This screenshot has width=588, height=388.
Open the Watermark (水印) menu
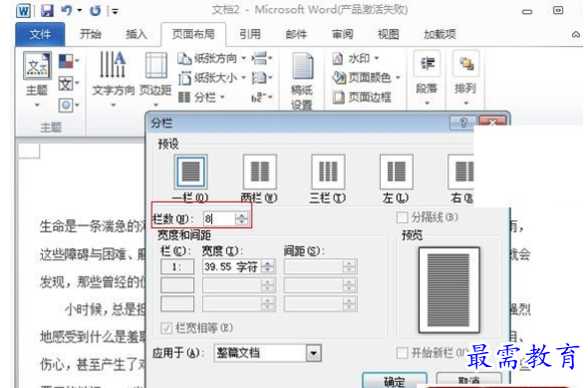356,58
